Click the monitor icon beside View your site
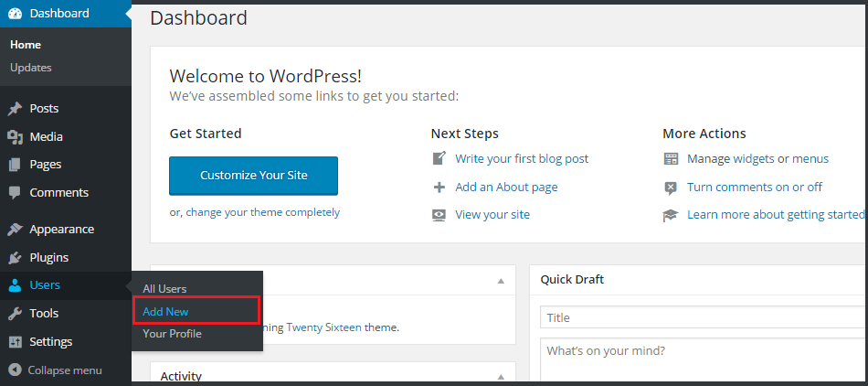The height and width of the screenshot is (386, 868). pos(439,215)
